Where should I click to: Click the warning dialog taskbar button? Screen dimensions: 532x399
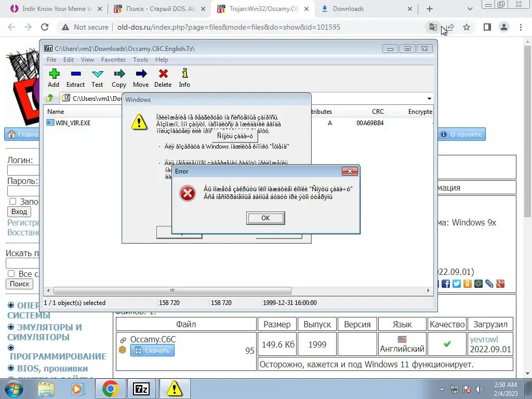[174, 389]
